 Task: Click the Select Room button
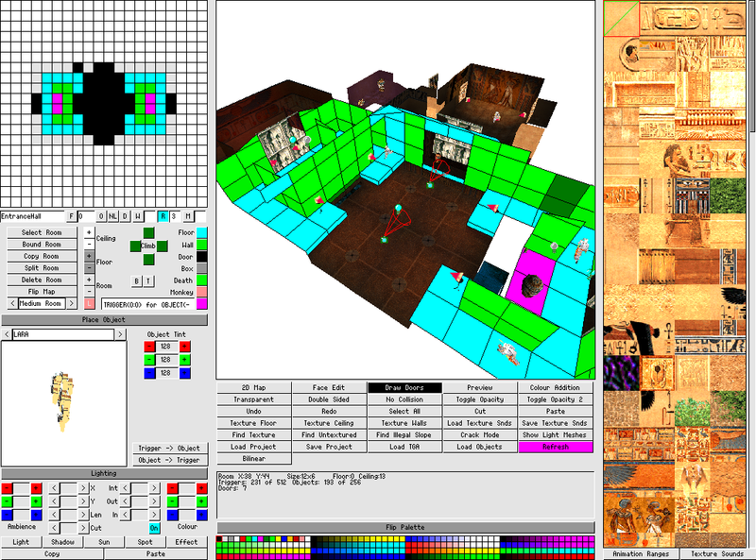coord(42,232)
